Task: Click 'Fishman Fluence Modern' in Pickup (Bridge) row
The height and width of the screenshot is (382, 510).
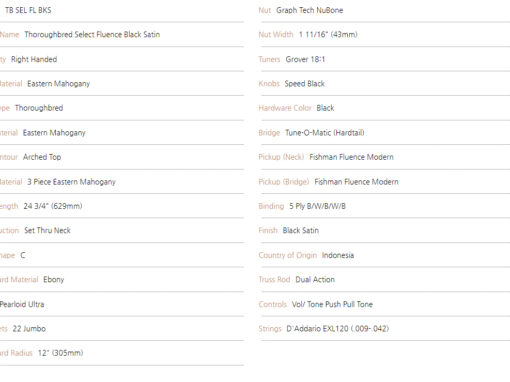Action: point(356,182)
